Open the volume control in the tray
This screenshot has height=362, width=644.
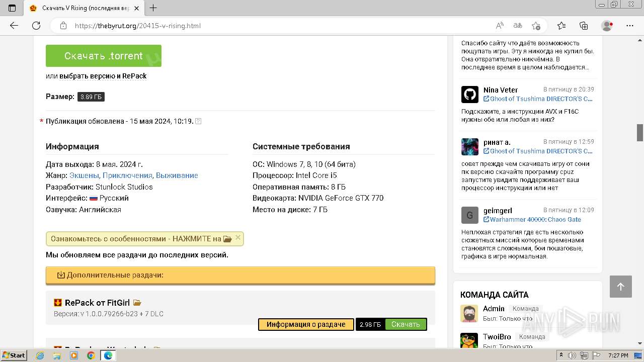pos(572,355)
